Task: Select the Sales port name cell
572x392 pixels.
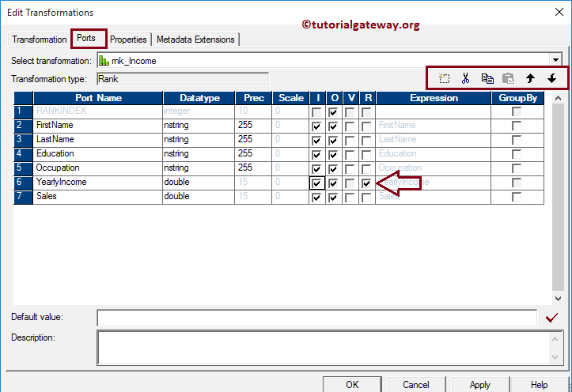Action: coord(98,197)
